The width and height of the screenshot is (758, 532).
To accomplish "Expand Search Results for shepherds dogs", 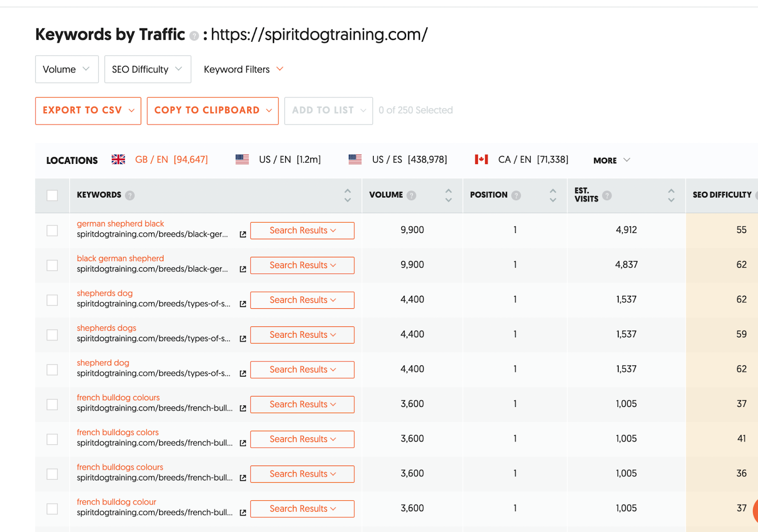I will (x=302, y=335).
